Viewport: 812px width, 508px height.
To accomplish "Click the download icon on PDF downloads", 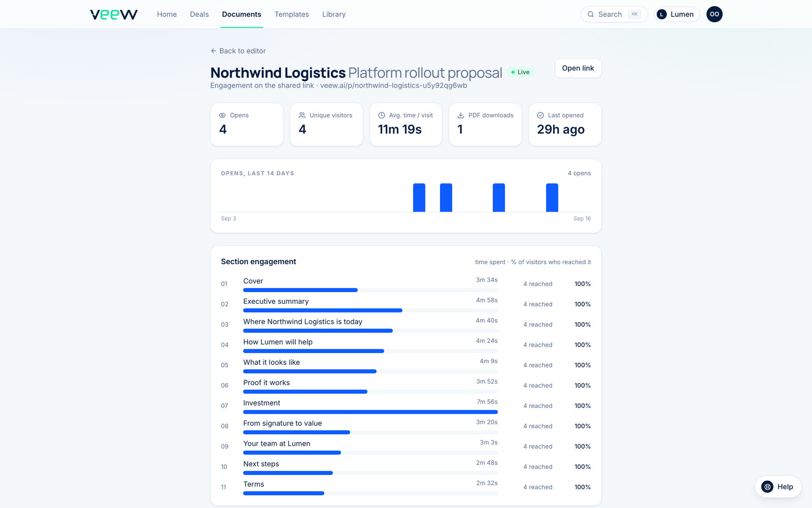I will pyautogui.click(x=461, y=115).
